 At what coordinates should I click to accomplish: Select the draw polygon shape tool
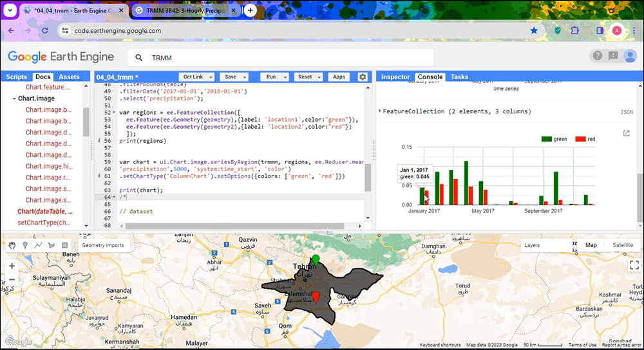[52, 245]
